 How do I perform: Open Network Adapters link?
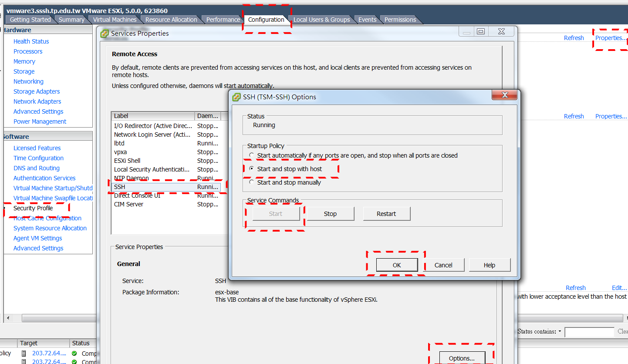click(37, 101)
